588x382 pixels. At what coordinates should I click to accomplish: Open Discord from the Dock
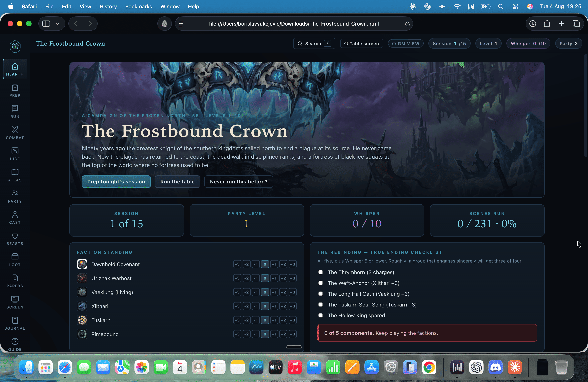coord(496,367)
